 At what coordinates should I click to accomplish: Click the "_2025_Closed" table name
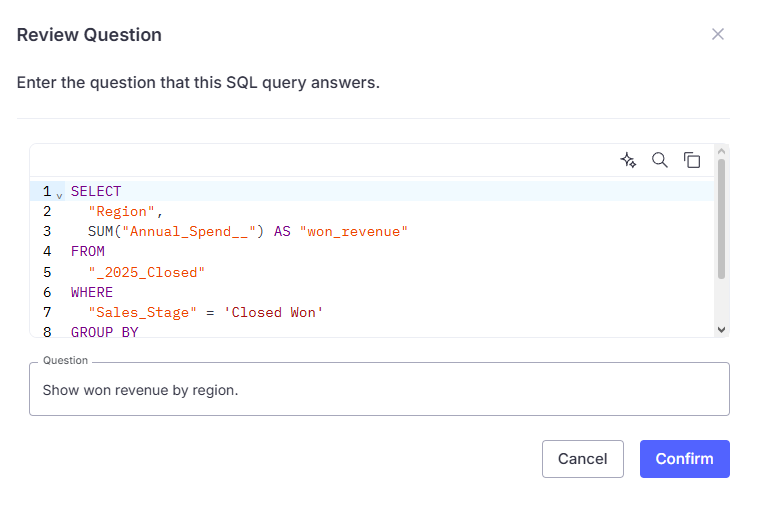coord(146,273)
